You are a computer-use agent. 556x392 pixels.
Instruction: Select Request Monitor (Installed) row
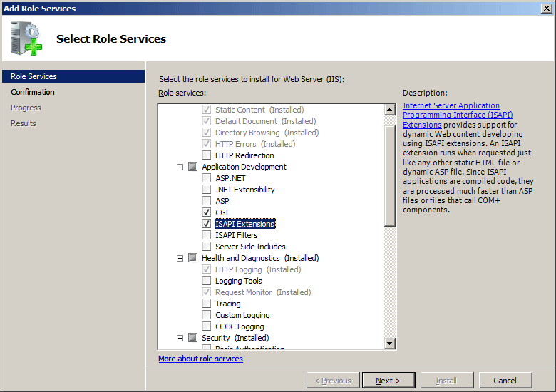tap(263, 292)
